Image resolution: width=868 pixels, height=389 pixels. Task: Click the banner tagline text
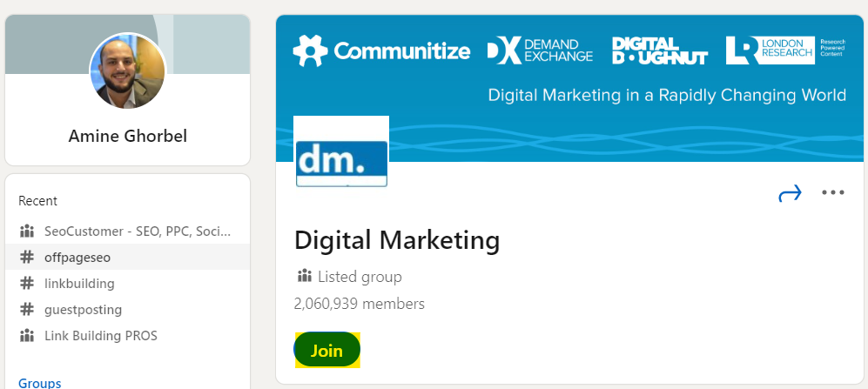coord(667,95)
